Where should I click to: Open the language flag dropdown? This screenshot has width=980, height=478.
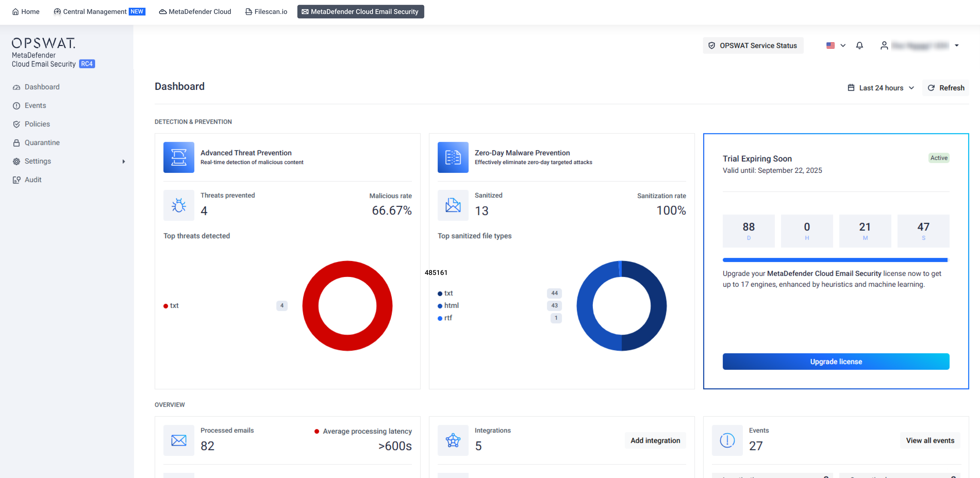coord(836,46)
